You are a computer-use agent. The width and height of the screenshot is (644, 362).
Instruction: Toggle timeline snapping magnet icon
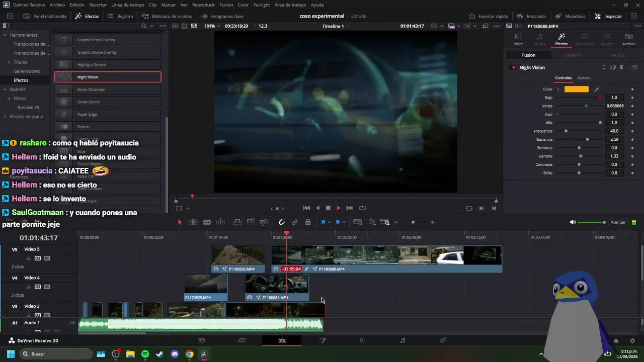[x=282, y=222]
